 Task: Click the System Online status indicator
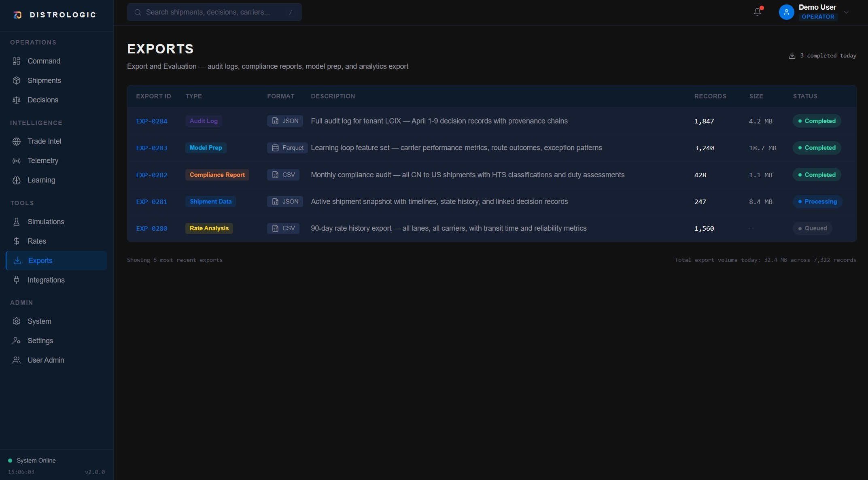(x=32, y=461)
